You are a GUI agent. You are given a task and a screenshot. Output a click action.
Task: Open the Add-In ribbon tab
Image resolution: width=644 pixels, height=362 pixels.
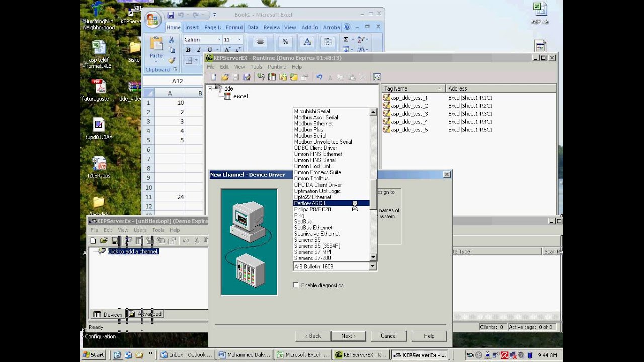point(309,28)
